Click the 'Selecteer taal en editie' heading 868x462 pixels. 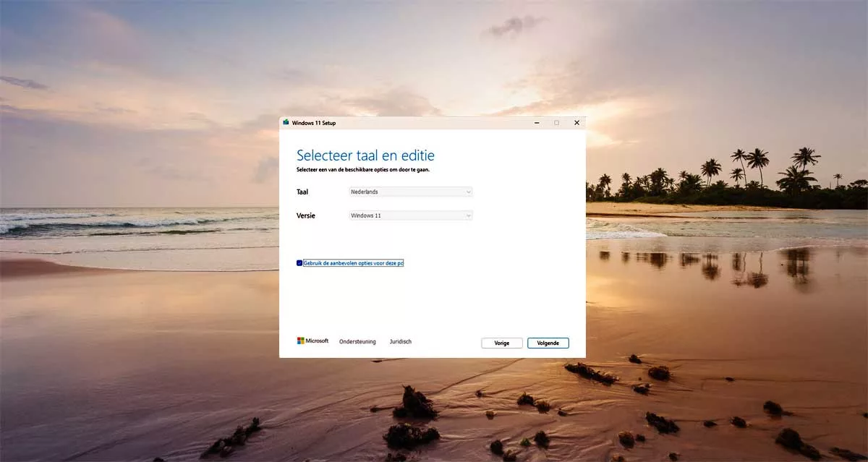365,155
